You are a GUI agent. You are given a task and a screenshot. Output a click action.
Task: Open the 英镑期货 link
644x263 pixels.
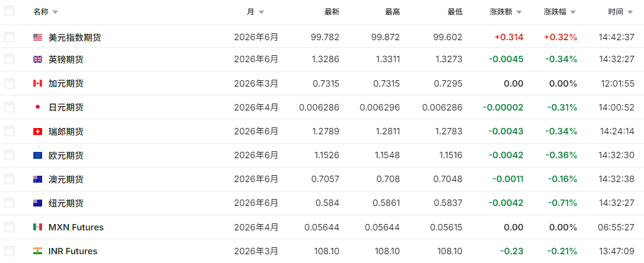(x=66, y=60)
